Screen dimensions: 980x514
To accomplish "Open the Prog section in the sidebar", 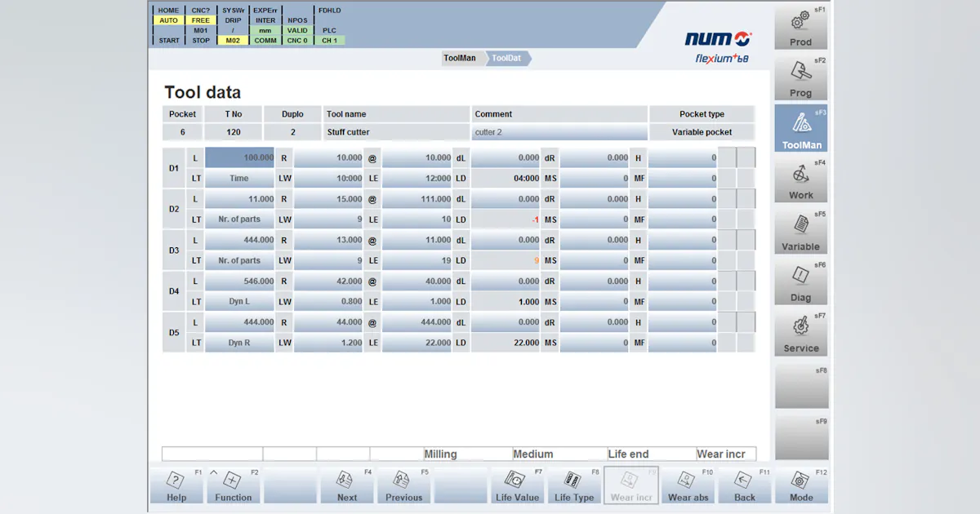I will click(801, 78).
